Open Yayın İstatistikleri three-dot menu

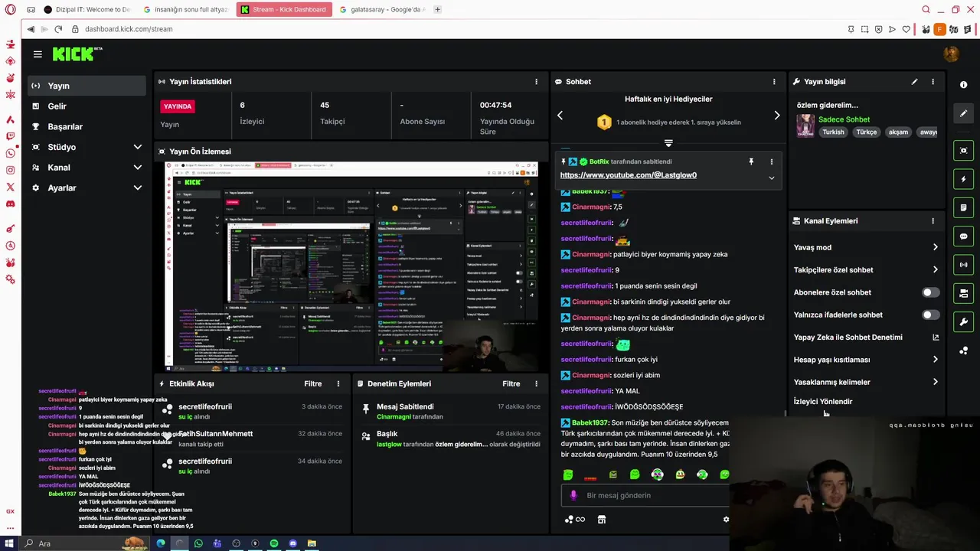(x=536, y=81)
